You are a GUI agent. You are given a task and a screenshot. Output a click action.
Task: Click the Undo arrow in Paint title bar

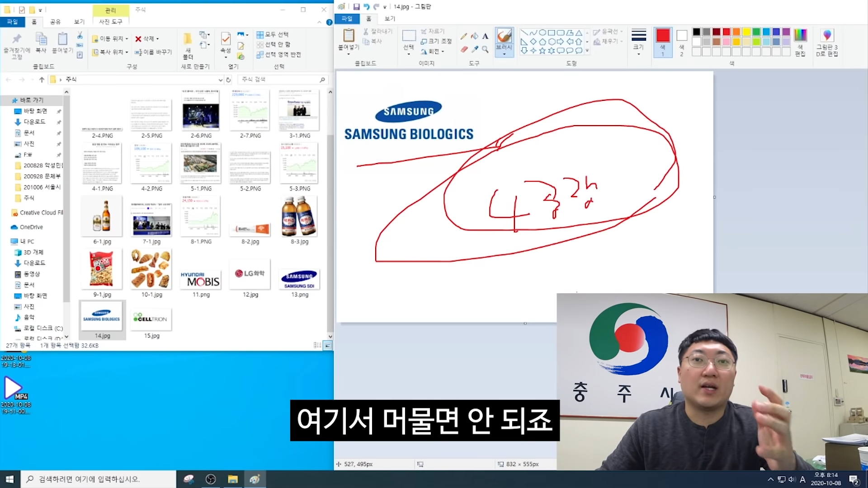(x=367, y=7)
